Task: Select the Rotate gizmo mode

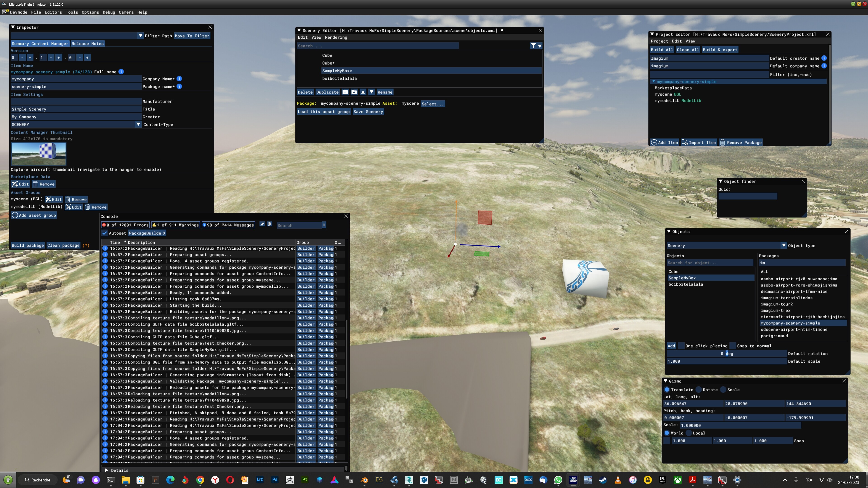Action: point(699,390)
